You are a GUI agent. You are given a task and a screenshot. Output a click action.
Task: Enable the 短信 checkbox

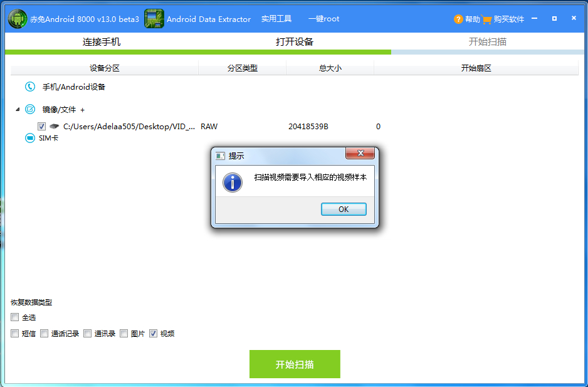click(14, 333)
